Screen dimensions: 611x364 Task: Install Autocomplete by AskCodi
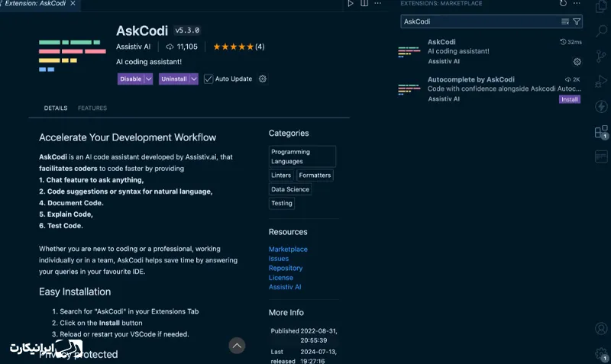click(570, 100)
